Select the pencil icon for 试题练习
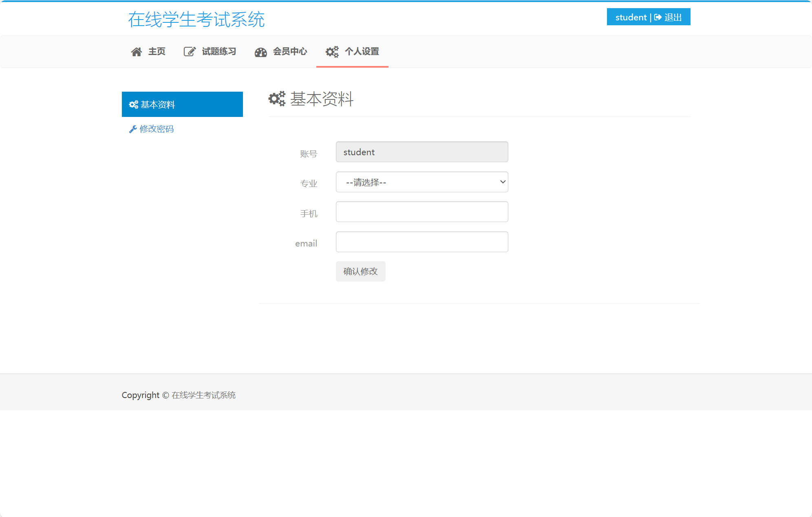 (189, 51)
